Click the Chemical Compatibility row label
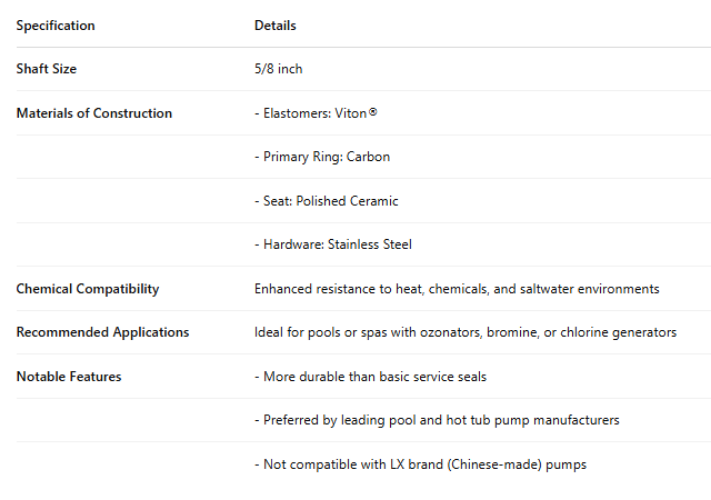This screenshot has width=711, height=500. pos(87,289)
